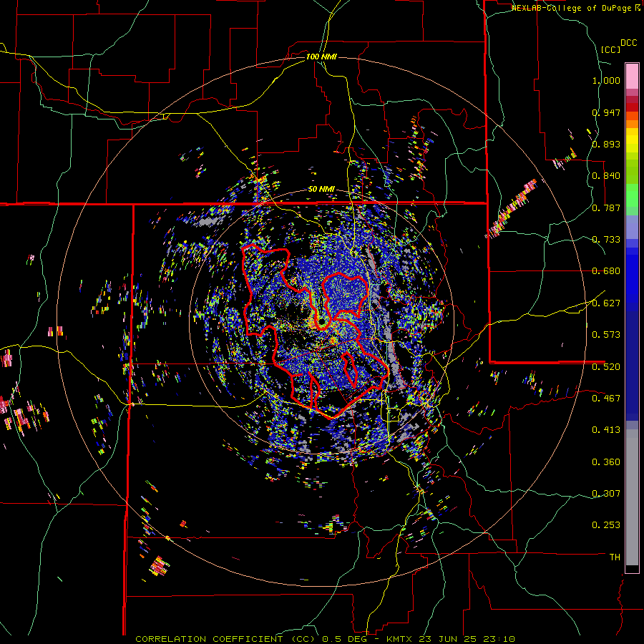Click the 0.253 scale label
This screenshot has height=644, width=644.
coord(606,525)
